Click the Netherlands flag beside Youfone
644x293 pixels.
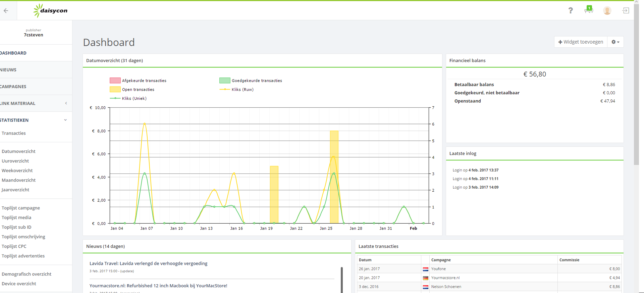pos(426,269)
